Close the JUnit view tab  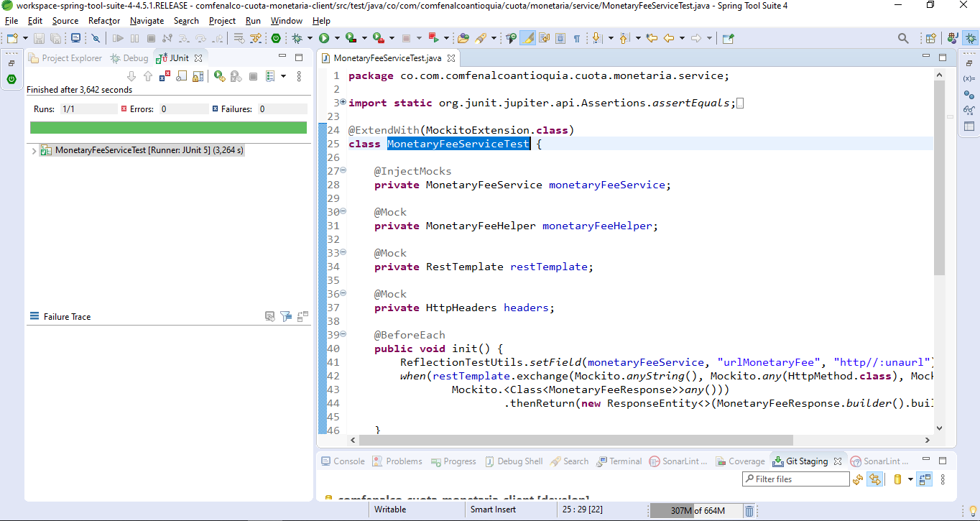pos(198,58)
